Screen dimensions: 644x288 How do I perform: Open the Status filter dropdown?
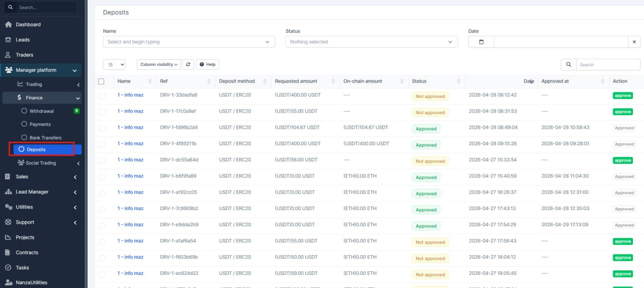371,42
